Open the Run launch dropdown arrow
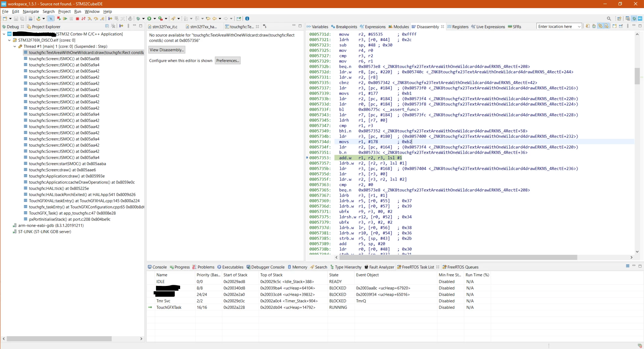644x349 pixels. coord(155,19)
